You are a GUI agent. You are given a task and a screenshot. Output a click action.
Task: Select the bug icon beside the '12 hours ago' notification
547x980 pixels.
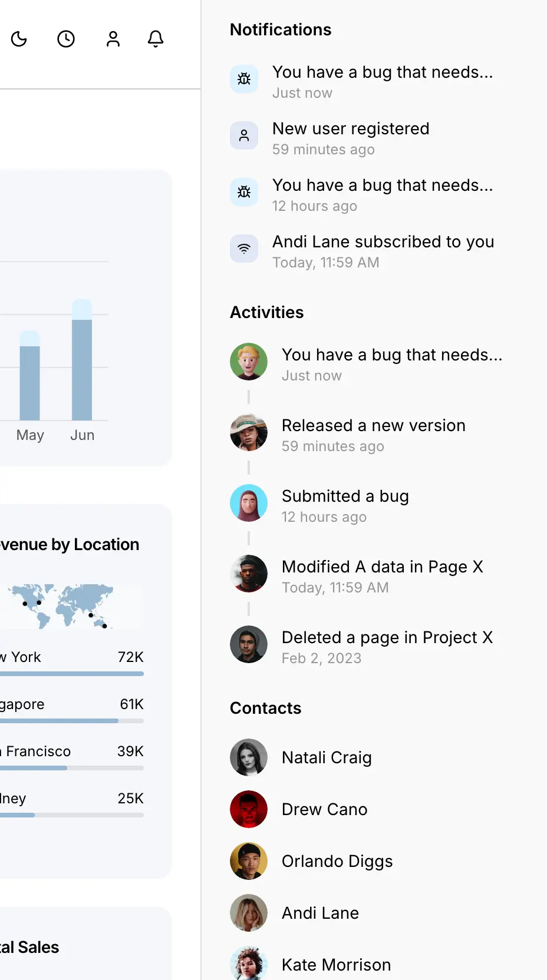(x=244, y=192)
